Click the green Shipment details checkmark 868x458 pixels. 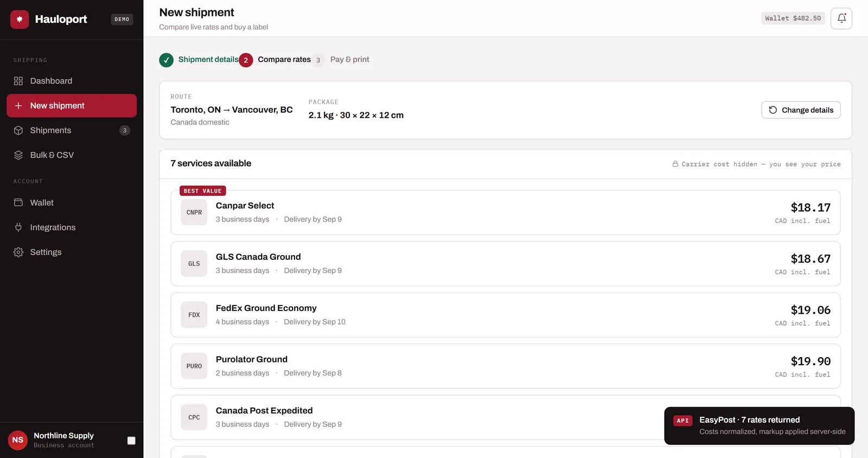point(167,60)
